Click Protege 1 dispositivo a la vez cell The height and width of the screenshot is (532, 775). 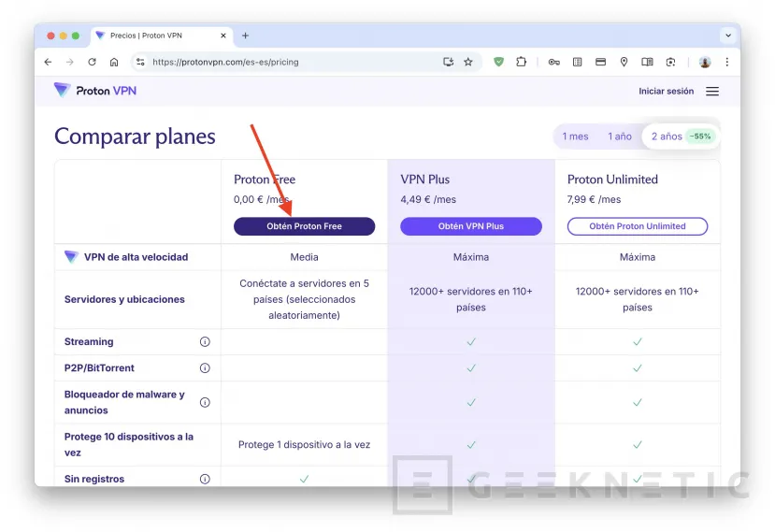point(305,444)
